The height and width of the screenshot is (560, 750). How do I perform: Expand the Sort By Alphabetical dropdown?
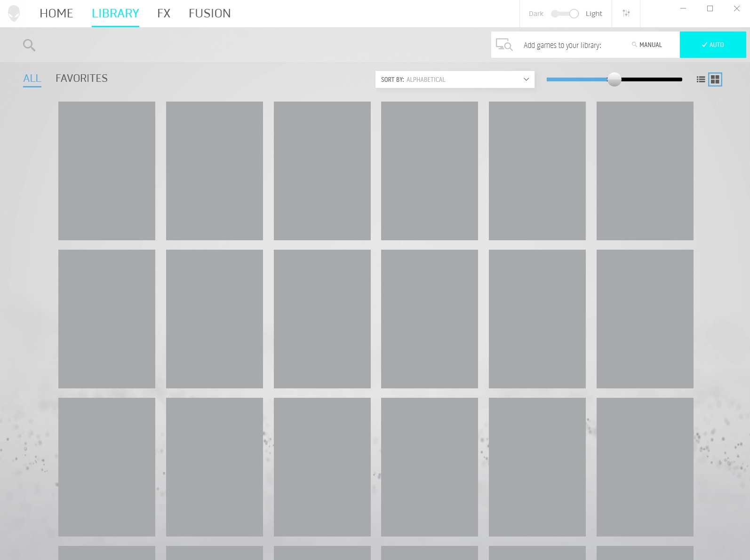pyautogui.click(x=455, y=79)
